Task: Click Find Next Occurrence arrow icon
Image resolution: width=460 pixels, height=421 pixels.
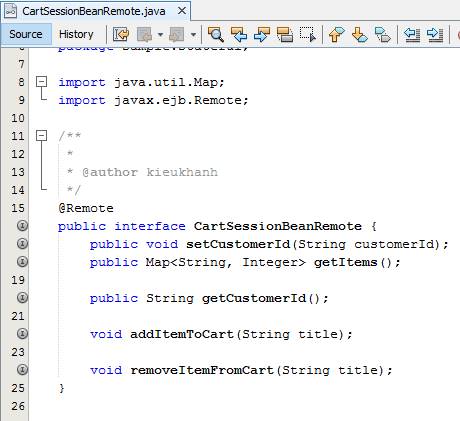Action: pyautogui.click(x=262, y=34)
